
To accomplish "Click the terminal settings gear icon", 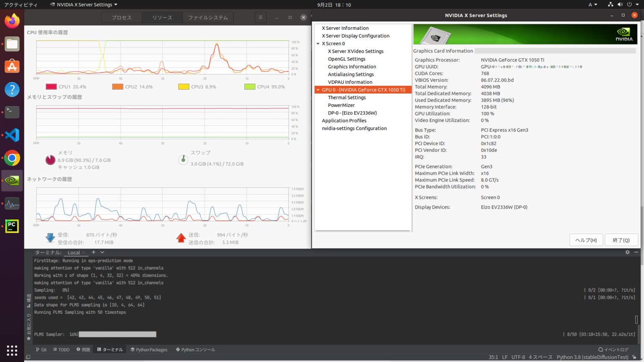I will [627, 252].
